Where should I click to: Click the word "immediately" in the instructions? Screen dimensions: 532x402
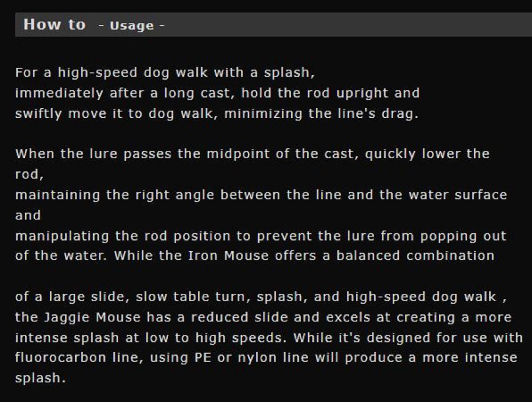click(59, 93)
